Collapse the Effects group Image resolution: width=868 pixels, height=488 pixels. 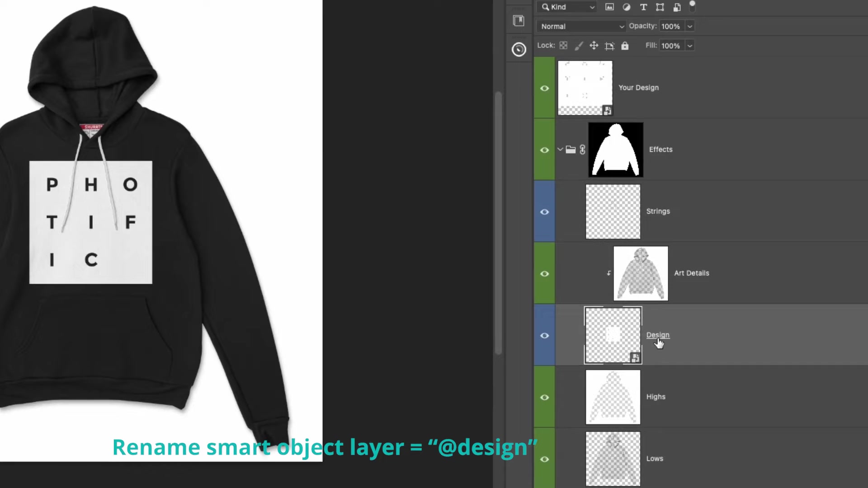pos(560,150)
